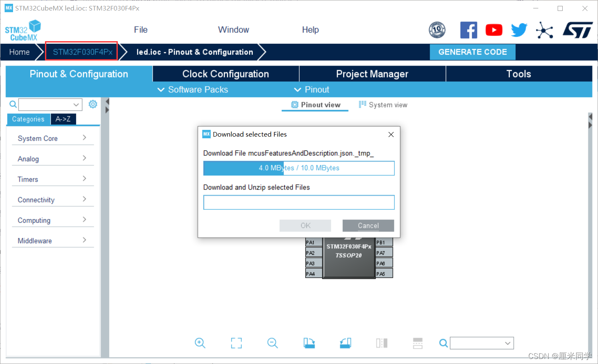Switch to the Project Manager tab

point(372,74)
